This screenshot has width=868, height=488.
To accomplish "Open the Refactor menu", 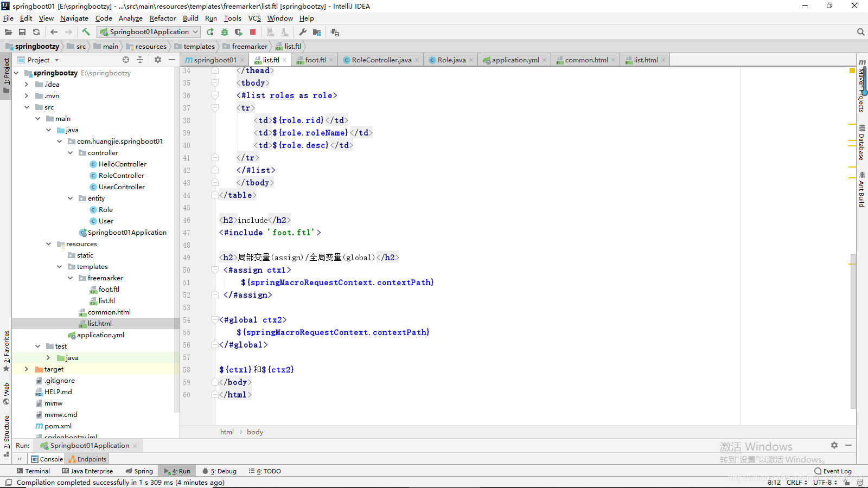I will coord(163,18).
